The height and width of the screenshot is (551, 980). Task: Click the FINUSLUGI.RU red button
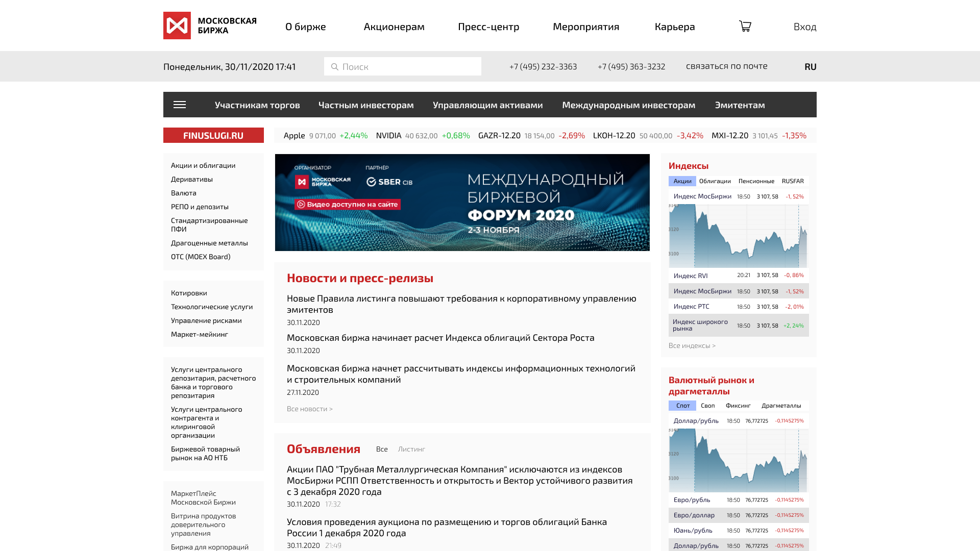(213, 135)
